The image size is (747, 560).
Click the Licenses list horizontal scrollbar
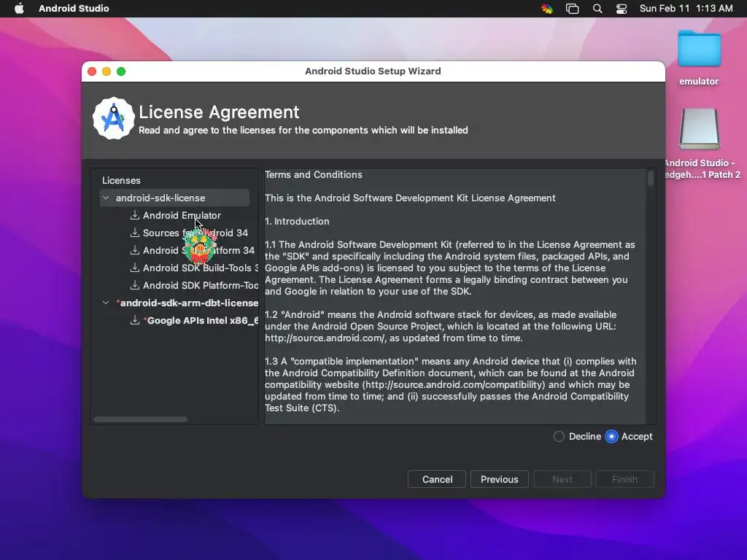[x=141, y=419]
